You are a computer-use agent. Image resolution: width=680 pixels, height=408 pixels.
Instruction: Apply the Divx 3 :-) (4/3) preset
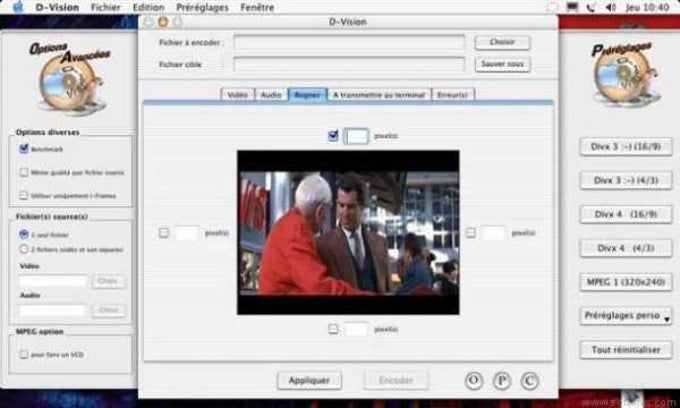point(626,180)
